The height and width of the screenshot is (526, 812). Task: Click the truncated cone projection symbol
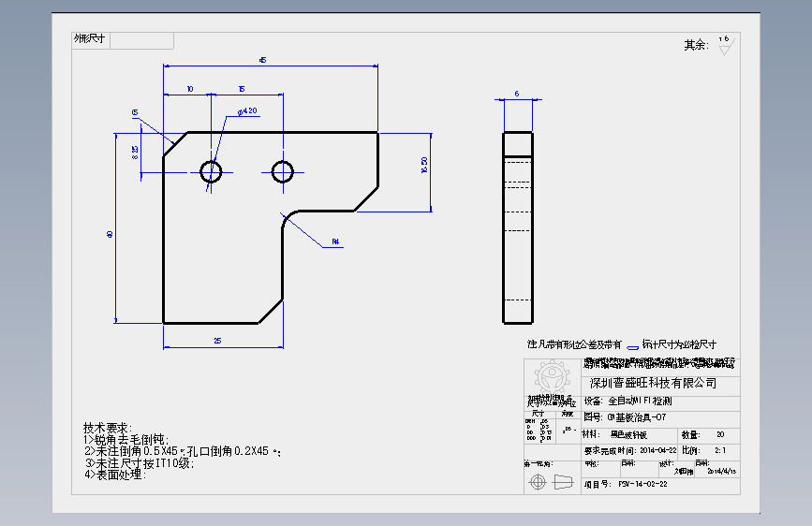pos(563,482)
